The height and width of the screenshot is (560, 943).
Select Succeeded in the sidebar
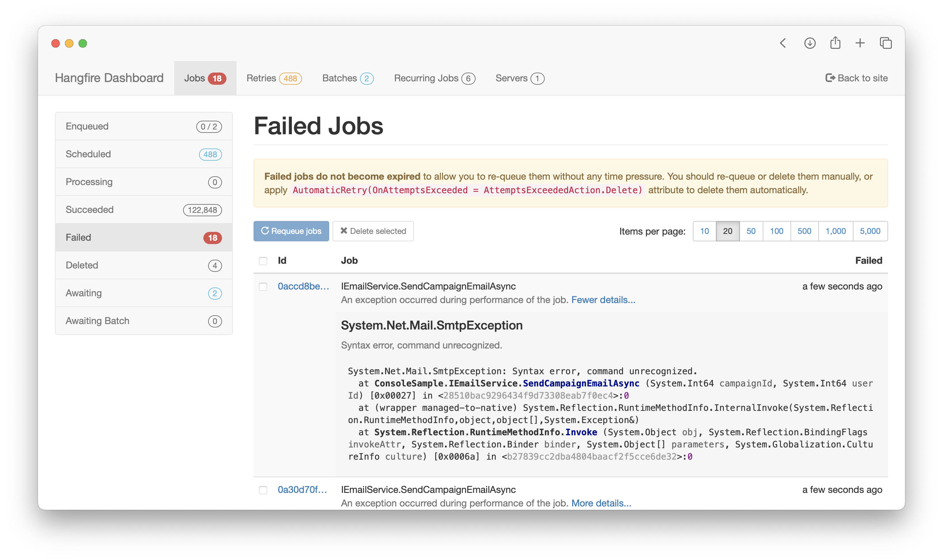[144, 209]
